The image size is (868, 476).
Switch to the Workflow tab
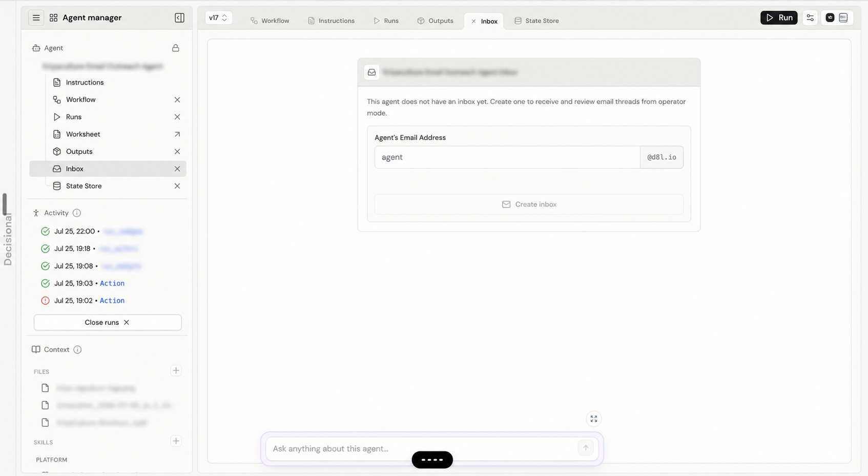pos(270,20)
